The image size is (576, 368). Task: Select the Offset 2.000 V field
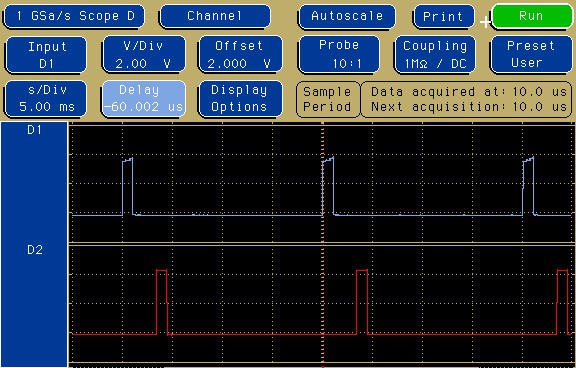[x=240, y=55]
